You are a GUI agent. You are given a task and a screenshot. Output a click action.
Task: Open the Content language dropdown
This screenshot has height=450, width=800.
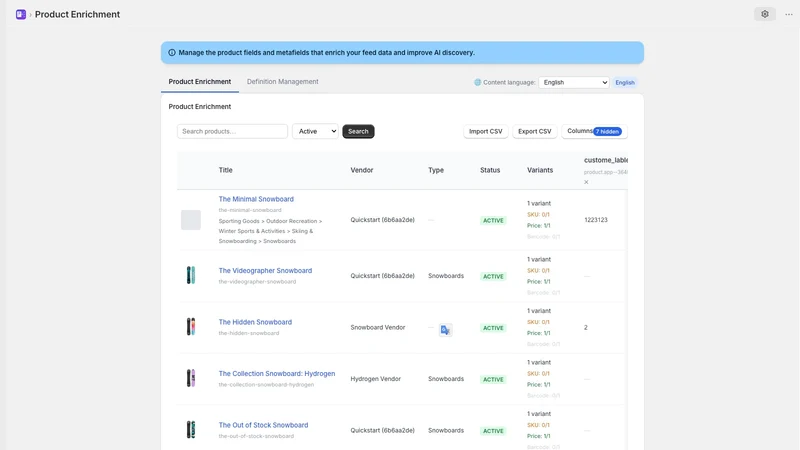pyautogui.click(x=574, y=82)
